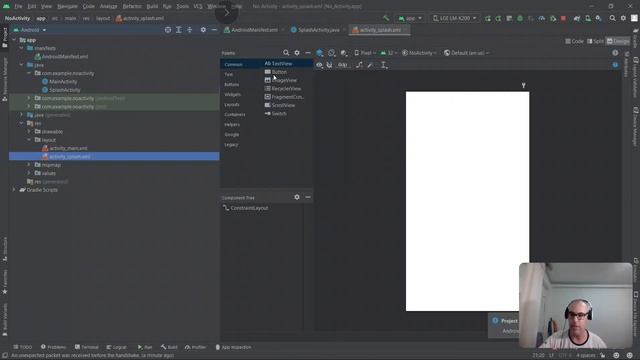
Task: Open the TODO tool window
Action: click(x=22, y=347)
